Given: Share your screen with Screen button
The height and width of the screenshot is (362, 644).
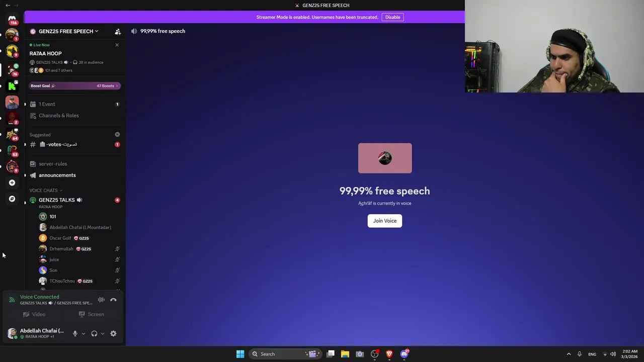Looking at the screenshot, I should pos(91,314).
